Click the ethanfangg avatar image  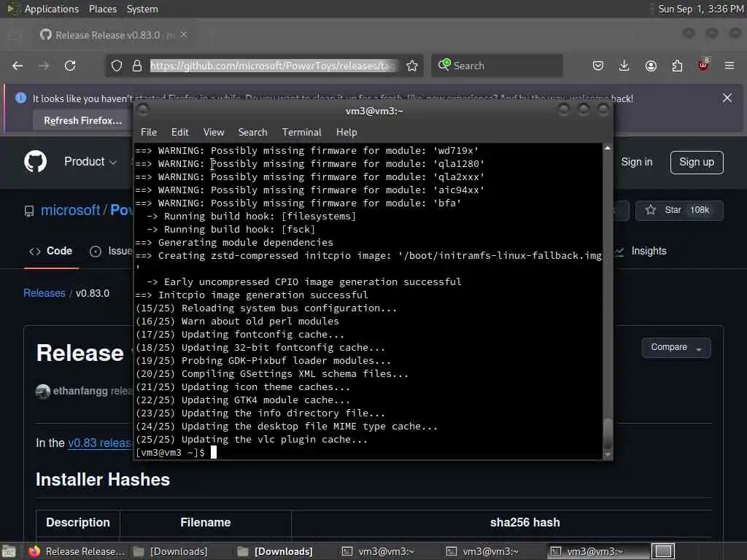tap(43, 392)
